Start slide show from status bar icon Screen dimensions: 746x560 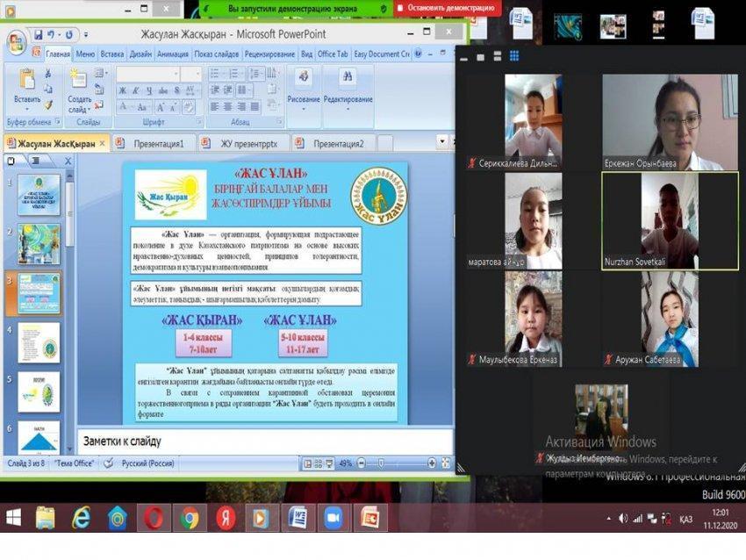click(x=329, y=463)
